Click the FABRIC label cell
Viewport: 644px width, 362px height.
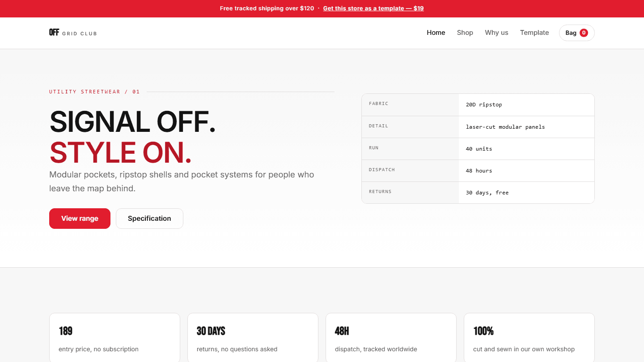(410, 105)
